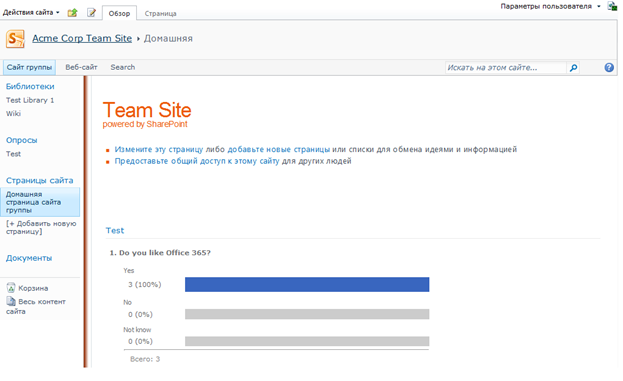Screen dimensions: 623x381
Task: Open the Корзина link
Action: pos(33,288)
